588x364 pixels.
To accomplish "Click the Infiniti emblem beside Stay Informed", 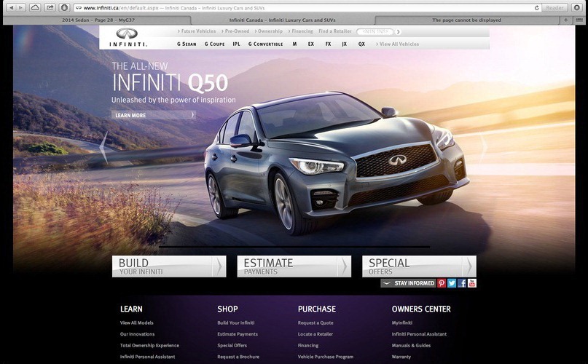I will (387, 283).
